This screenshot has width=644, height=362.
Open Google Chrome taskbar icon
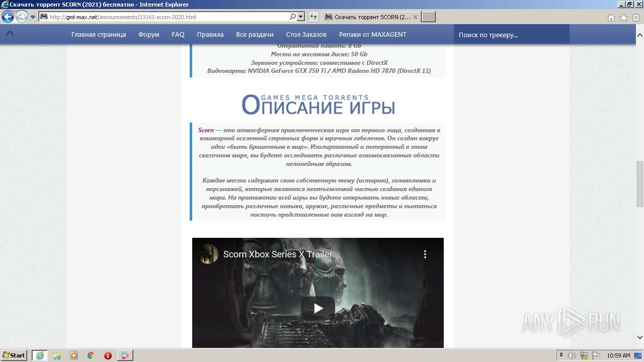[x=91, y=355]
